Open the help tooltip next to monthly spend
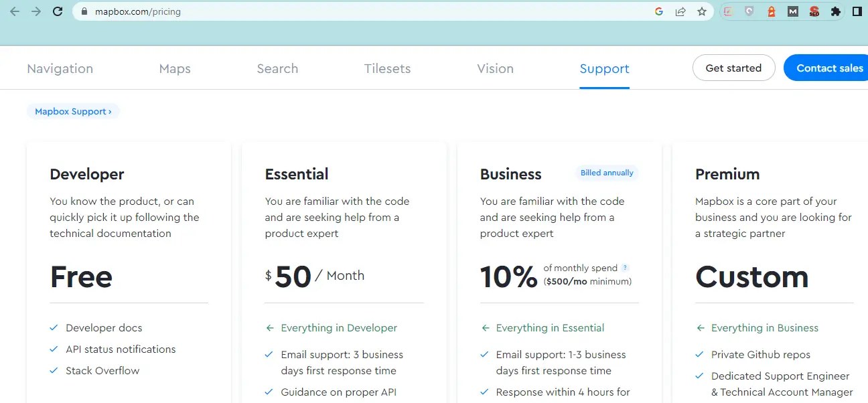This screenshot has width=868, height=403. point(626,266)
